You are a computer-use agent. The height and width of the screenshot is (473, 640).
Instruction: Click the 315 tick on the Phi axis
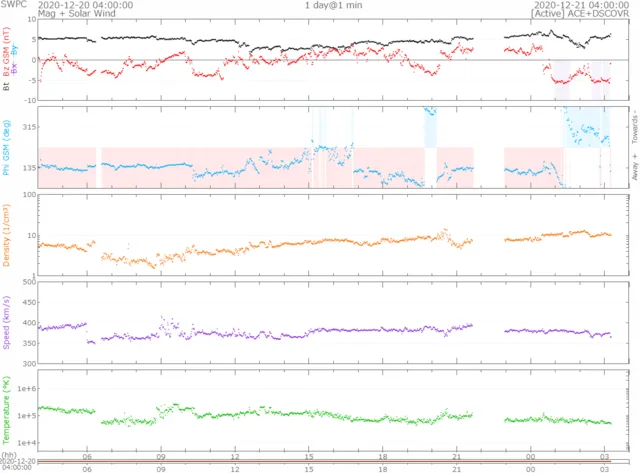tap(30, 127)
